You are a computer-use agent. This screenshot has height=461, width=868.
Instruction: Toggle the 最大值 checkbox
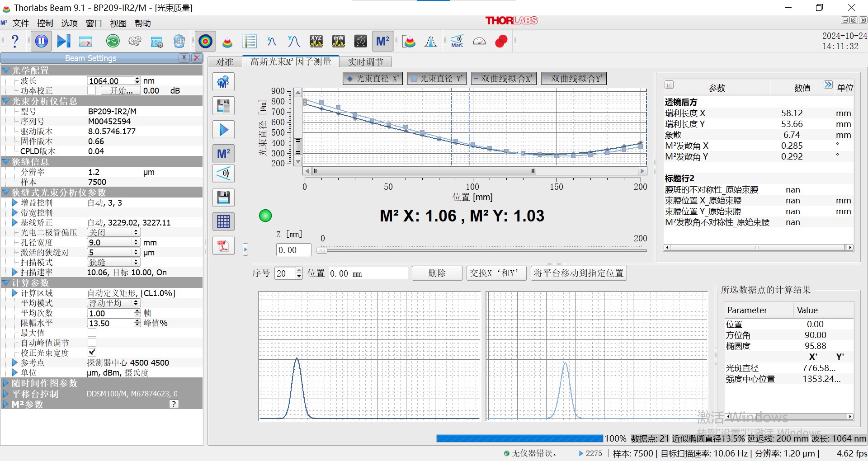click(92, 333)
